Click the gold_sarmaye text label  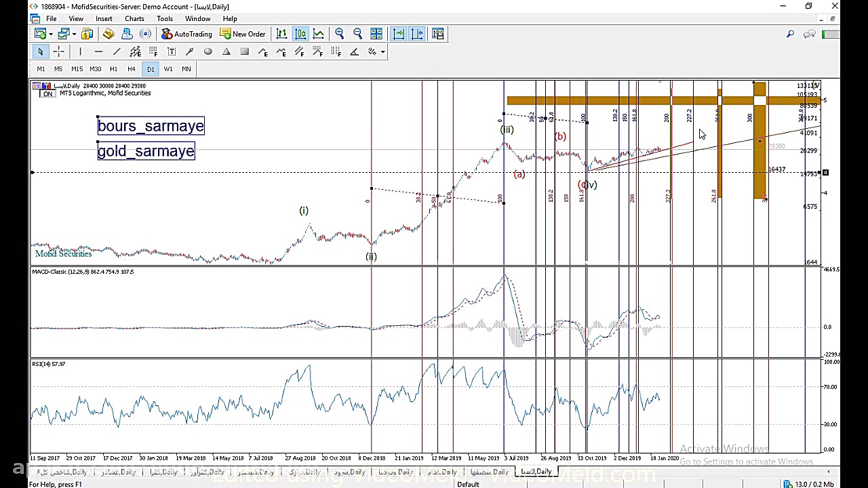pos(146,151)
